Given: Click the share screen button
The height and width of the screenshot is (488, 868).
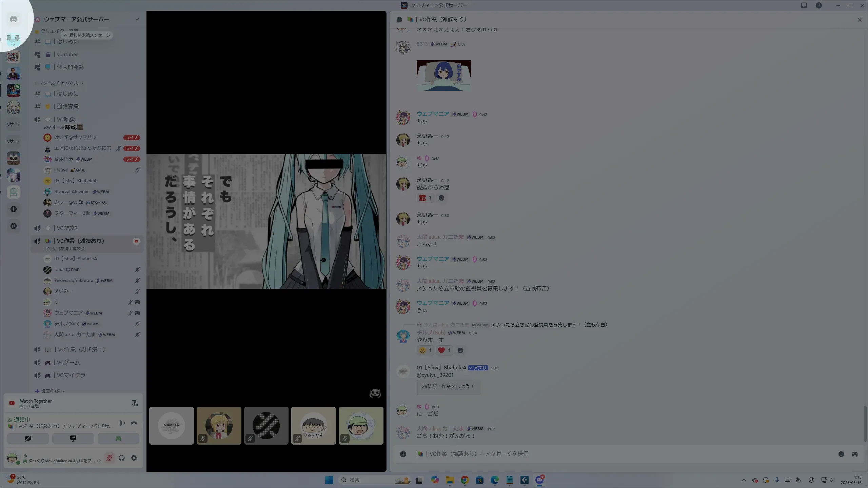Looking at the screenshot, I should pos(73,439).
